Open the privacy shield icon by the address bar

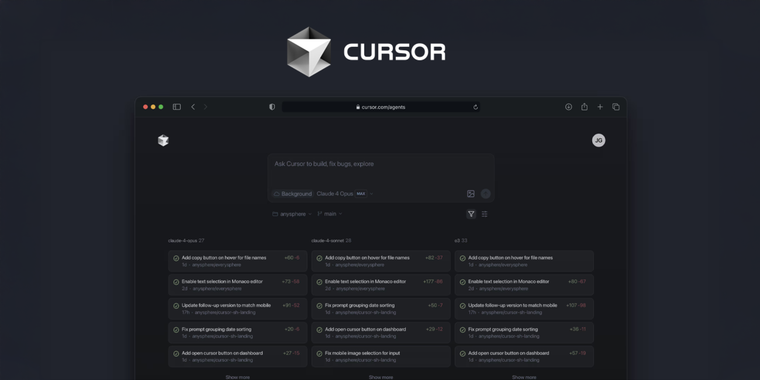pyautogui.click(x=272, y=107)
